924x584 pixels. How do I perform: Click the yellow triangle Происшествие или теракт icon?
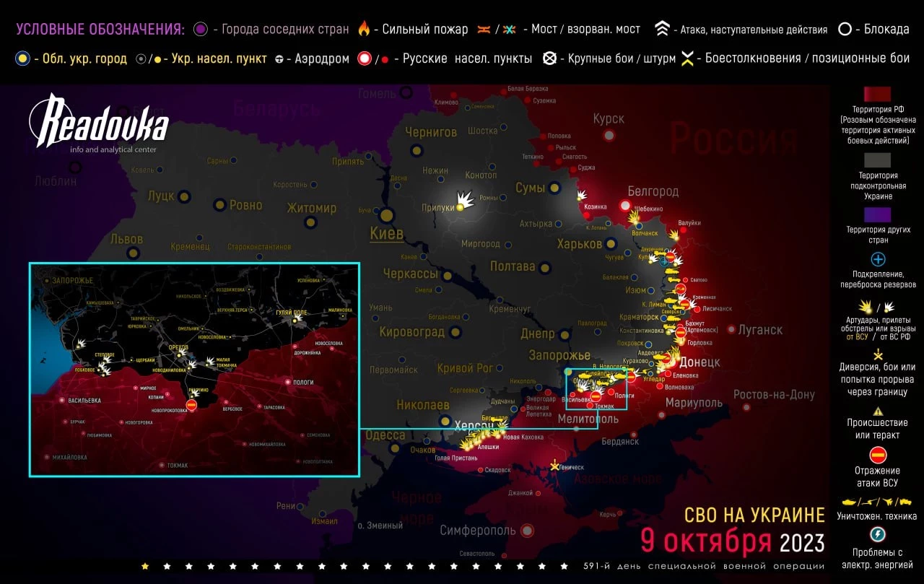pyautogui.click(x=878, y=410)
